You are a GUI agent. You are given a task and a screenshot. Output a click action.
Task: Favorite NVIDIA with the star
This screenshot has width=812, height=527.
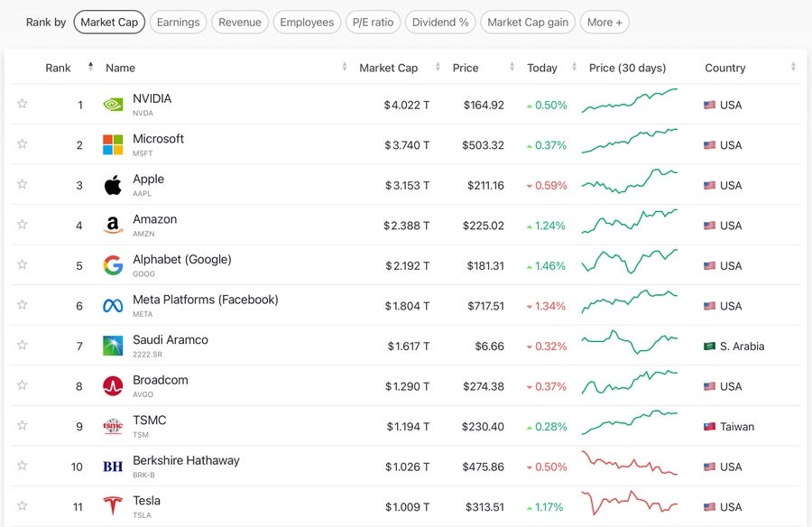click(23, 103)
